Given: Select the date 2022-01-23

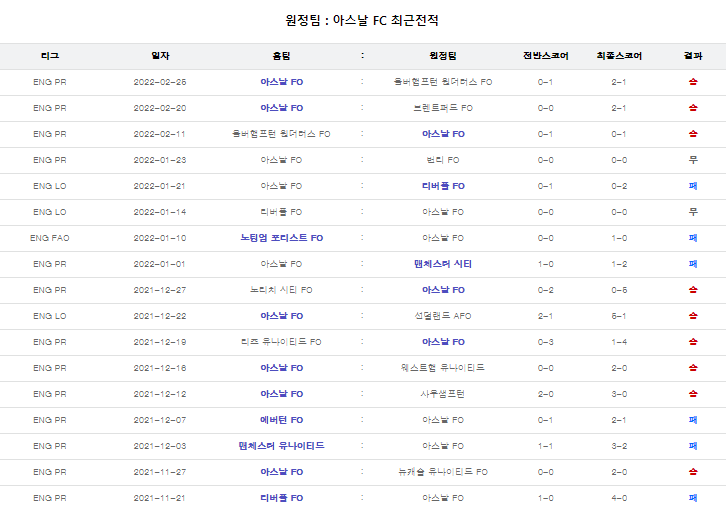Looking at the screenshot, I should click(x=160, y=160).
